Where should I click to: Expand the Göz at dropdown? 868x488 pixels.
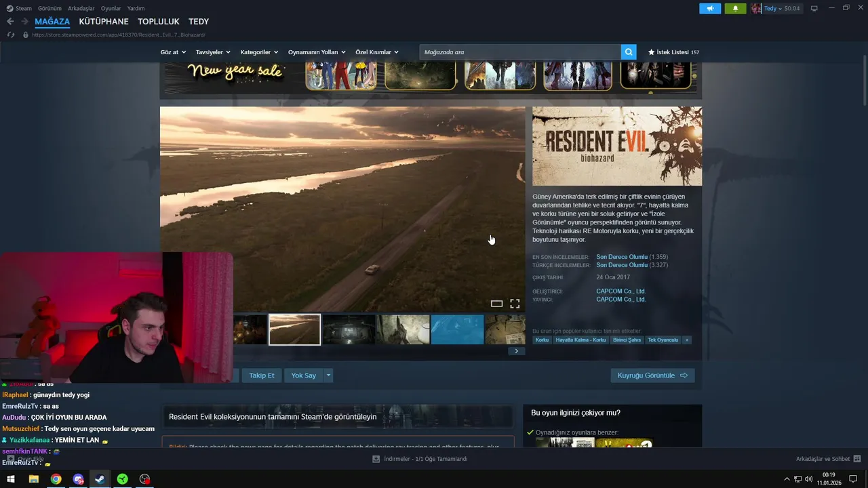click(173, 52)
